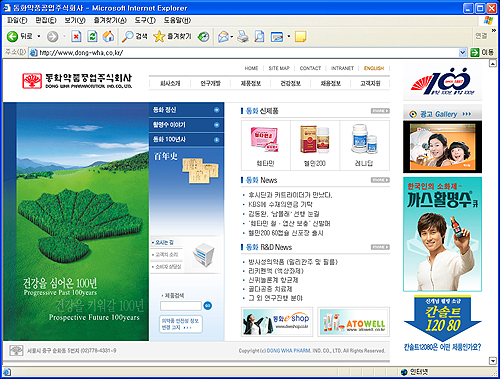Open the 파일(F) menu

(x=17, y=20)
